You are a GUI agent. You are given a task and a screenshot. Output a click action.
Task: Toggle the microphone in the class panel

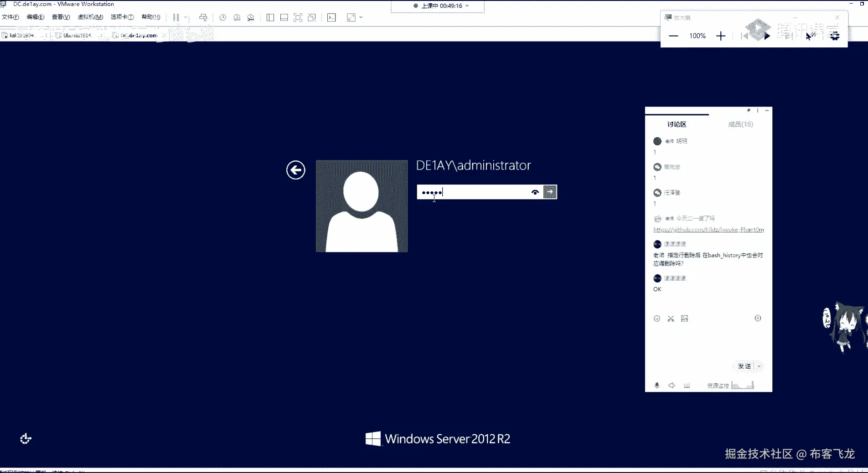[x=657, y=386]
